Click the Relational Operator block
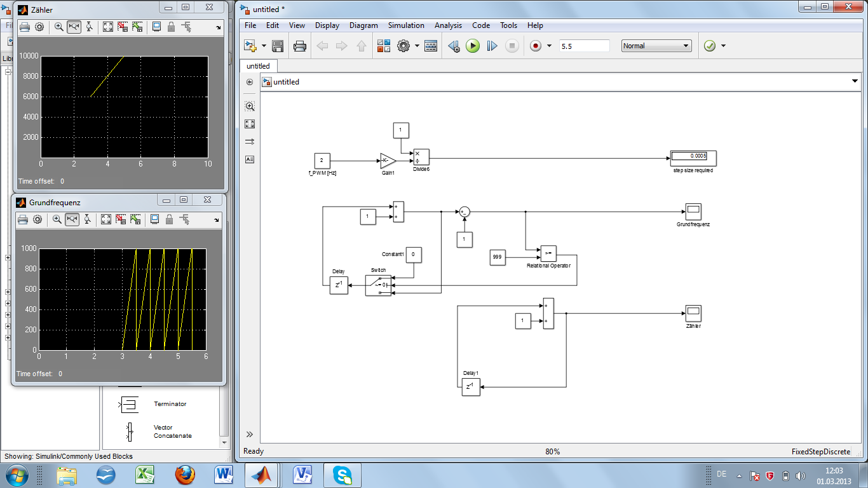This screenshot has height=488, width=868. point(548,253)
